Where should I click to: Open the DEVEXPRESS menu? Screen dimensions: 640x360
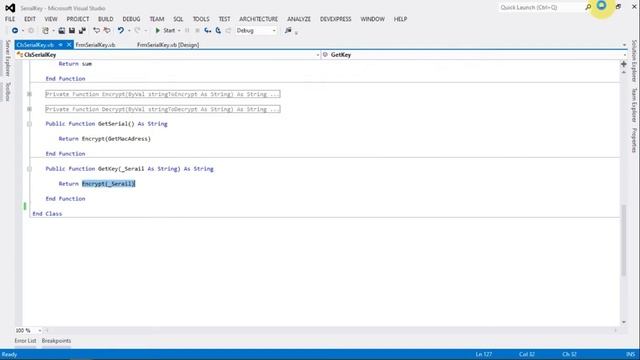pyautogui.click(x=336, y=19)
